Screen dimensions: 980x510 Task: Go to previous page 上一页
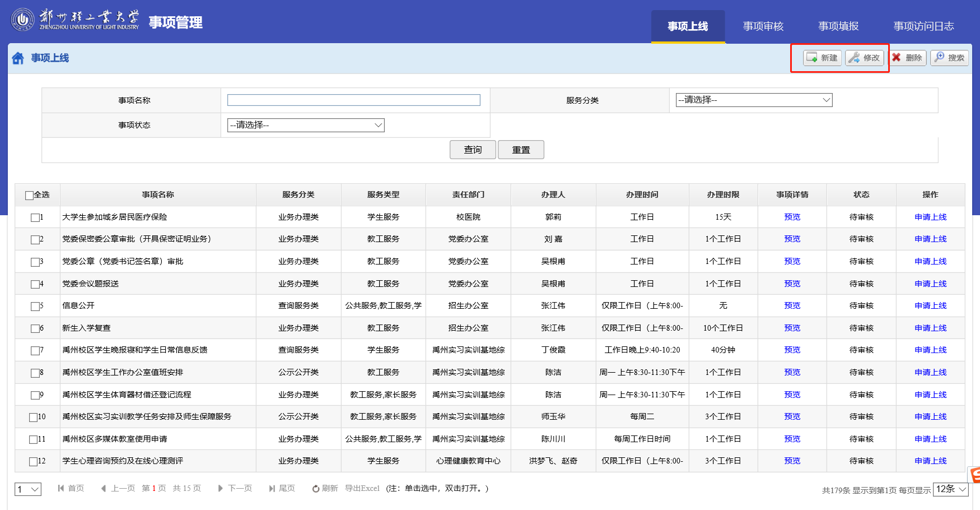point(118,488)
